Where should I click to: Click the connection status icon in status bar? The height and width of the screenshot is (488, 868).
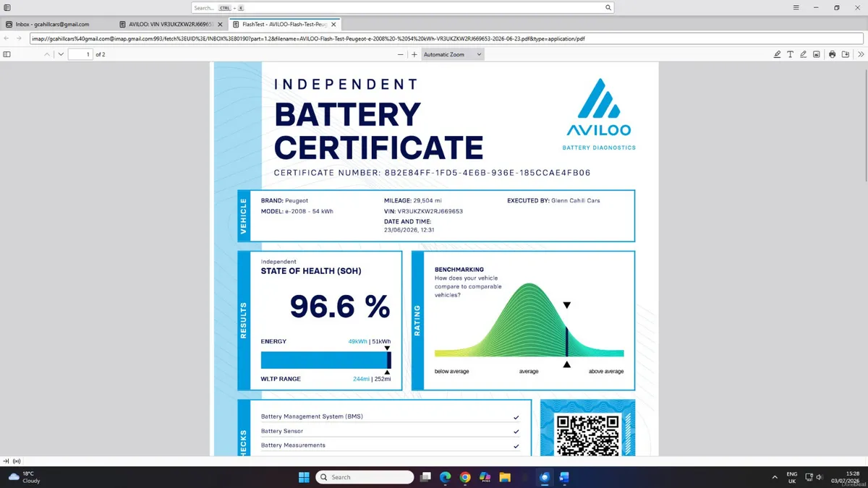tap(17, 461)
